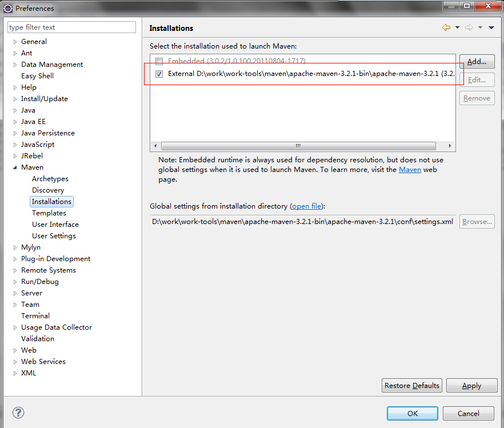
Task: Click the horizontal scrollbar thumb in installations list
Action: (298, 146)
